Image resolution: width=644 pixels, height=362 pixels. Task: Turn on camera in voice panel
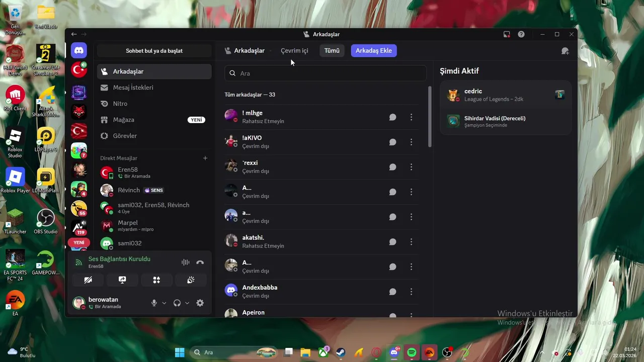(88, 280)
